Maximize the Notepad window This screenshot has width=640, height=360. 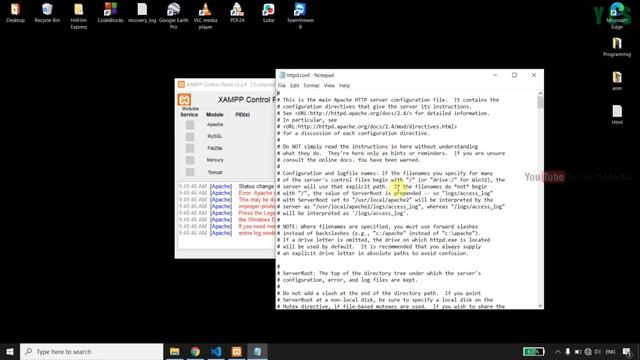pos(514,75)
